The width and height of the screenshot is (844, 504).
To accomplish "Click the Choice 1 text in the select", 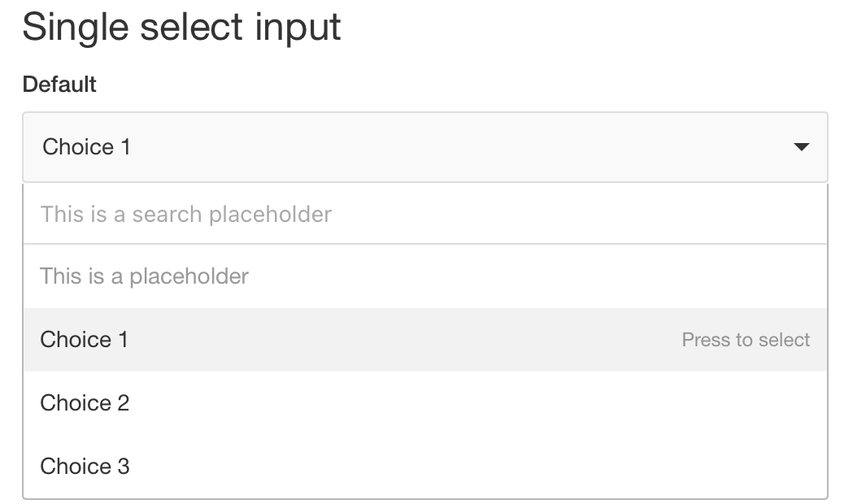I will click(86, 147).
